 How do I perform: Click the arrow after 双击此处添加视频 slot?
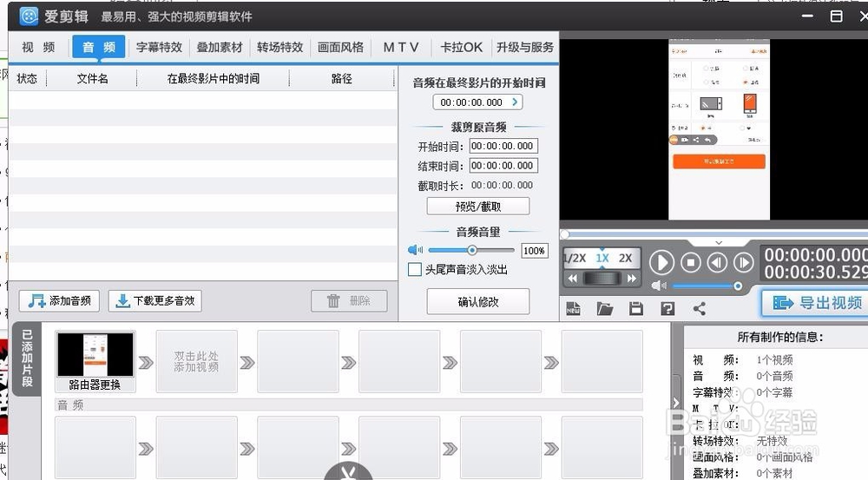click(x=247, y=363)
